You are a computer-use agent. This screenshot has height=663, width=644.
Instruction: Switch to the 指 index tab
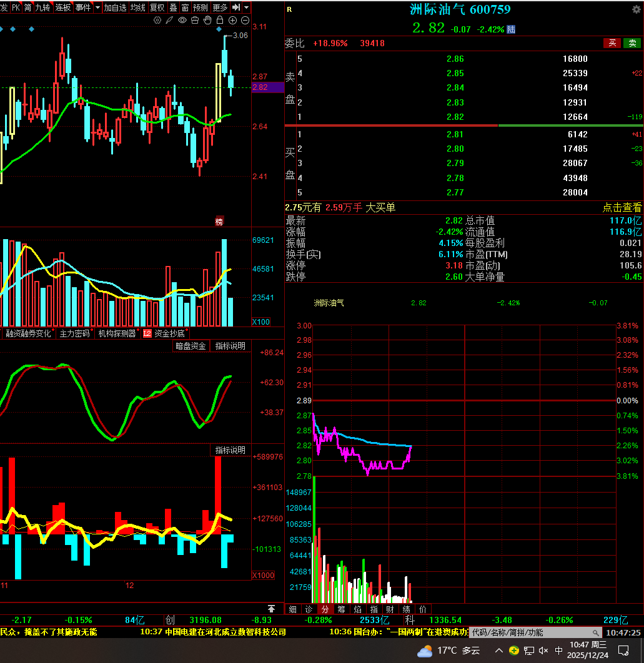point(374,609)
